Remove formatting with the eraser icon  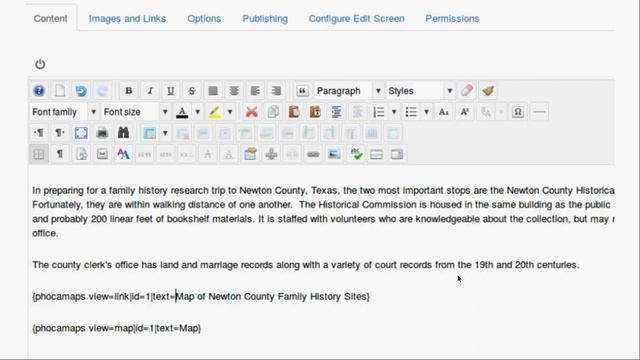pos(467,91)
